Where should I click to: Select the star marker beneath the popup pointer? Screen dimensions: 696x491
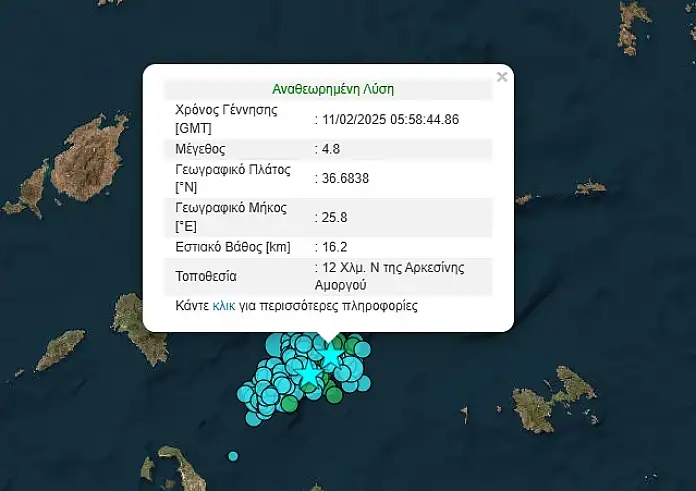pos(329,355)
